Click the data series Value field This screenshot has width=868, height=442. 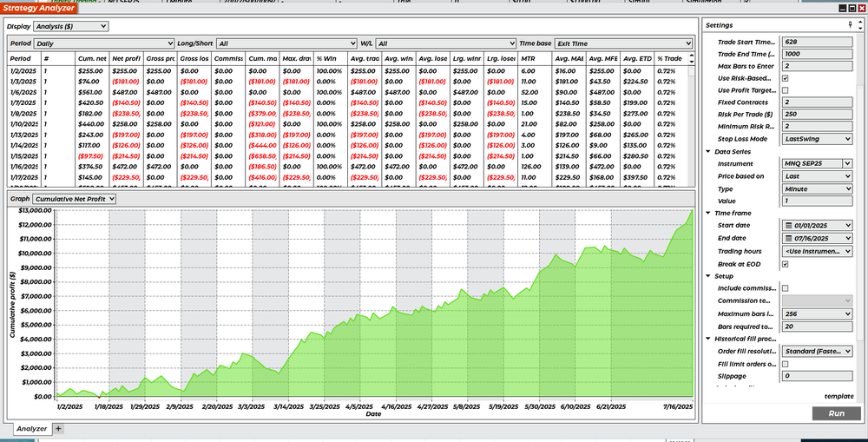click(x=817, y=201)
